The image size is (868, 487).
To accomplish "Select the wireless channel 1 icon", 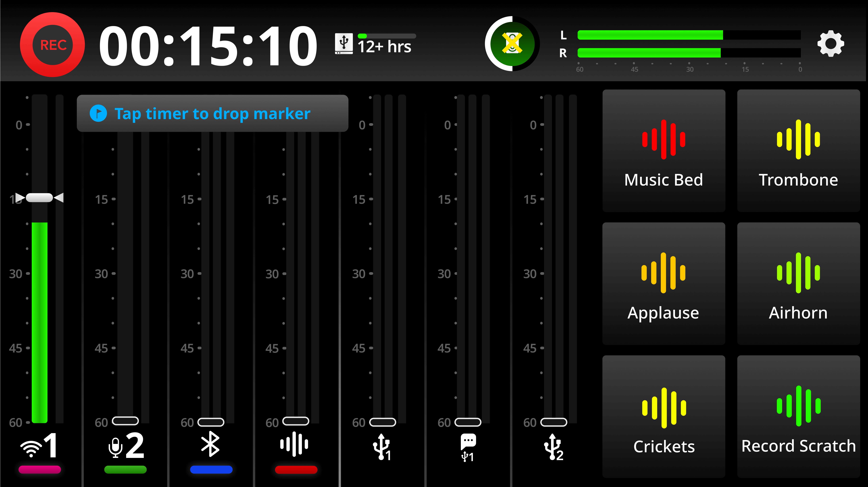I will tap(39, 446).
